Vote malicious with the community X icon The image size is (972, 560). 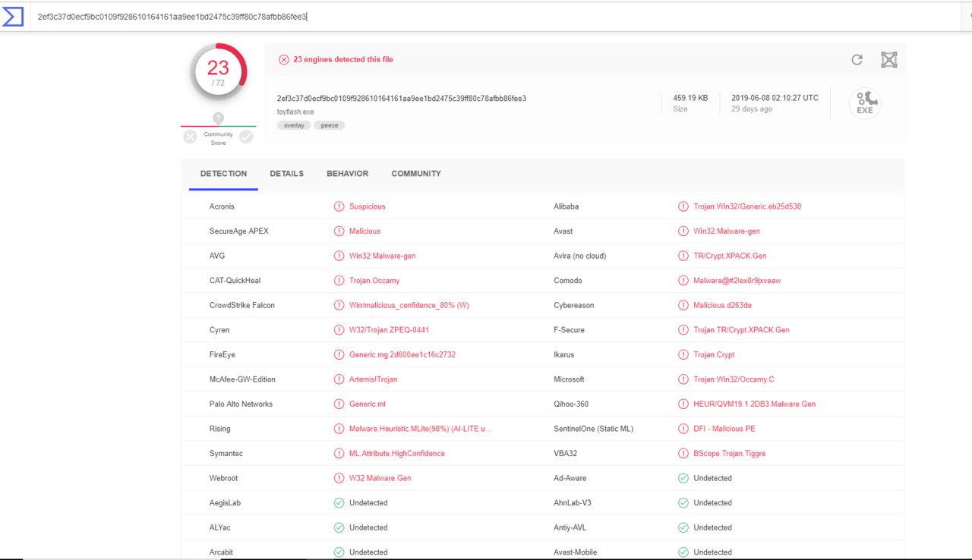click(190, 137)
